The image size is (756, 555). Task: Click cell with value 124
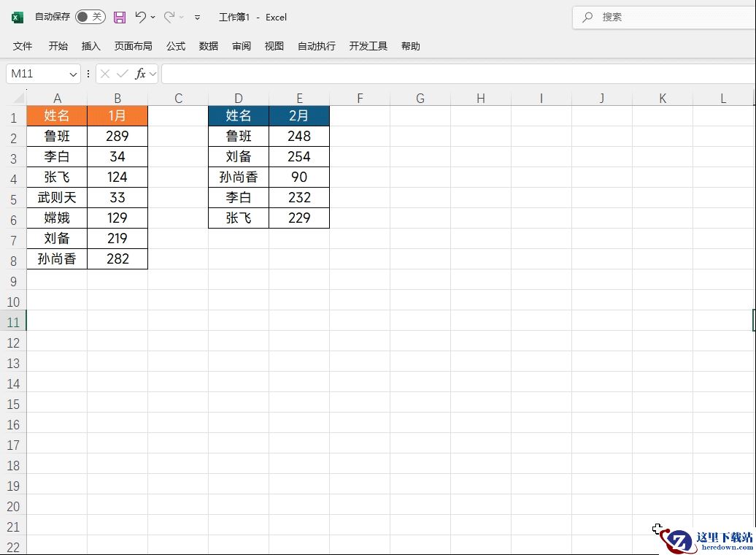click(117, 177)
